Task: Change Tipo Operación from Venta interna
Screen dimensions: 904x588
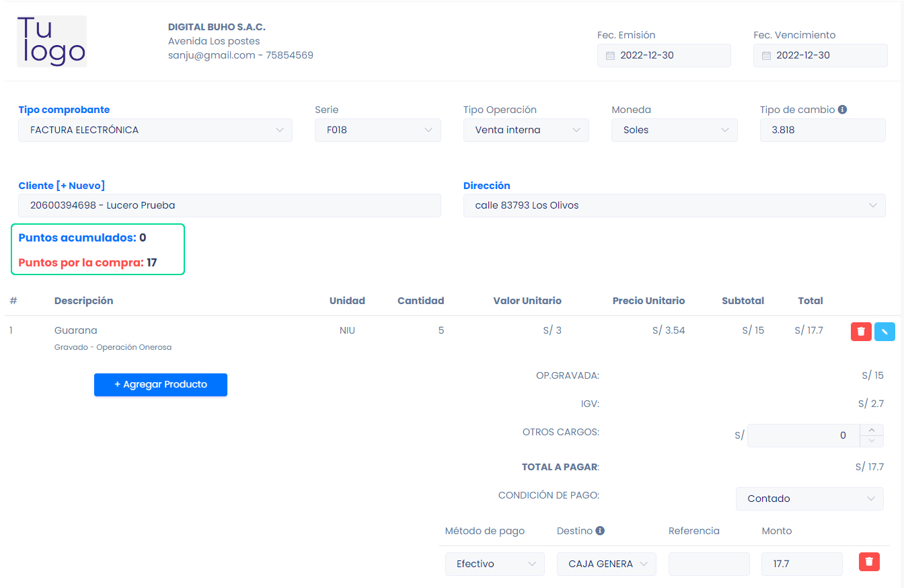Action: [x=526, y=130]
